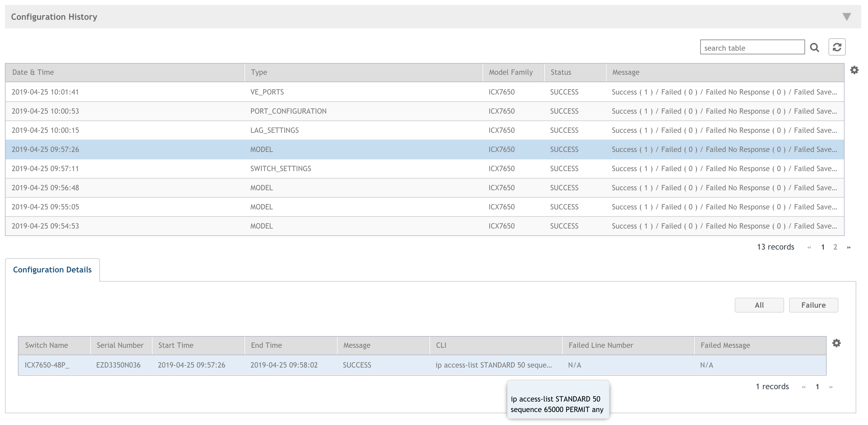Viewport: 868px width, 425px height.
Task: Go to previous page in details table
Action: point(804,387)
